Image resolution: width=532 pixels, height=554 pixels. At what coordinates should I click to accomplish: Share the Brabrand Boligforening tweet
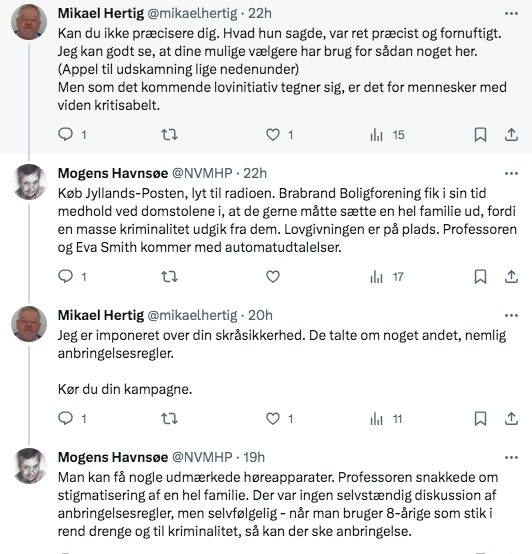tap(511, 276)
